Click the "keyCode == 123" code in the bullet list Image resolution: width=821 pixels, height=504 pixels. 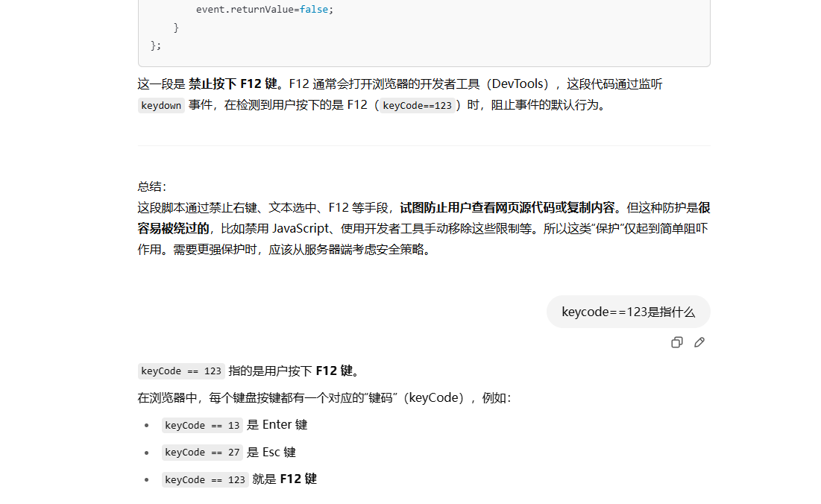[x=205, y=479]
